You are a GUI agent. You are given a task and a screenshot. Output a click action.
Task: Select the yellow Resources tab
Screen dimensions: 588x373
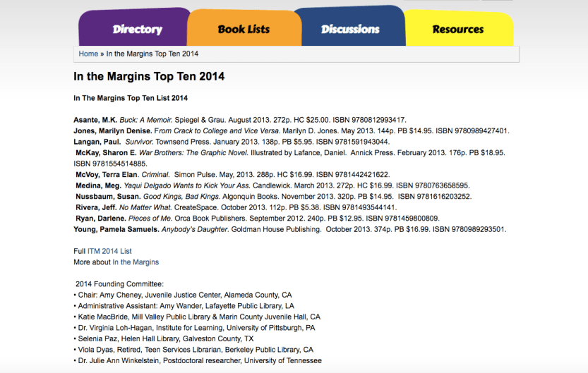457,30
